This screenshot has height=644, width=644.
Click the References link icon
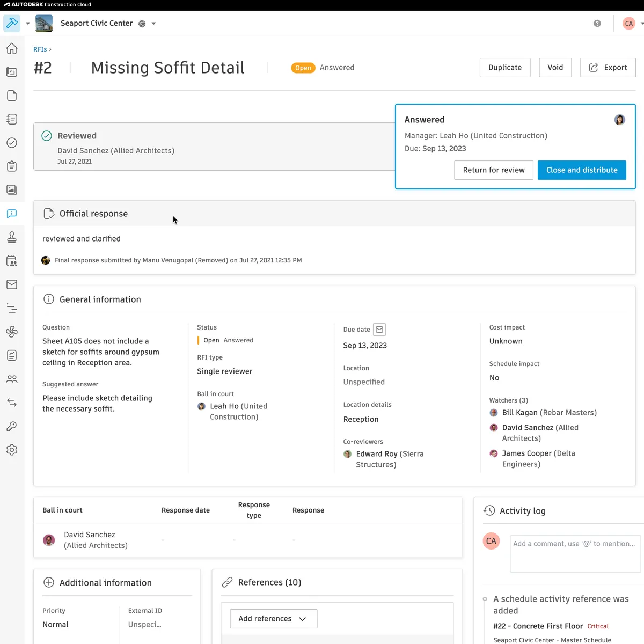click(x=227, y=582)
